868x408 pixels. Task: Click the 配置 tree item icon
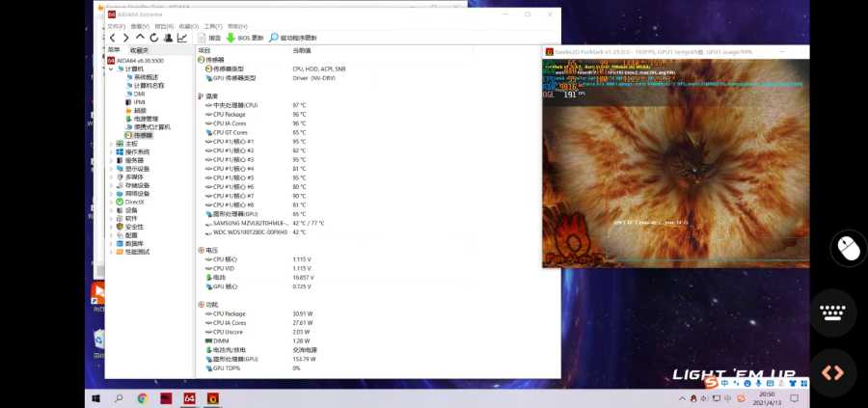point(120,234)
